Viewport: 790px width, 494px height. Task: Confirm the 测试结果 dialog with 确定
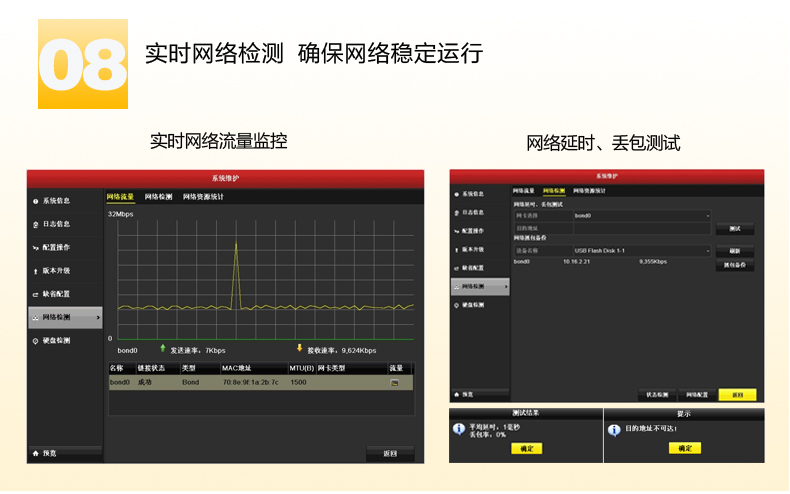coord(526,449)
